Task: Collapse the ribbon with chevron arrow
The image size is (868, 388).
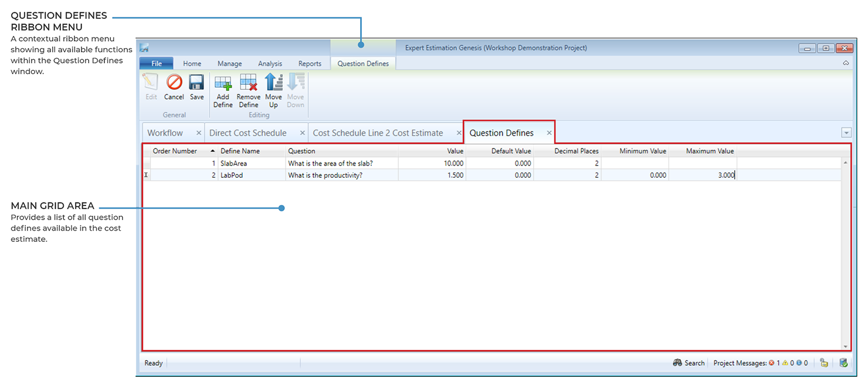Action: (846, 63)
